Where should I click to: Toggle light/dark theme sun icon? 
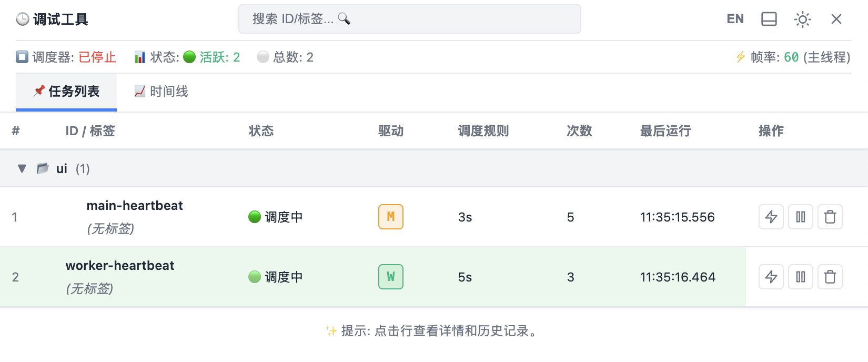tap(802, 19)
